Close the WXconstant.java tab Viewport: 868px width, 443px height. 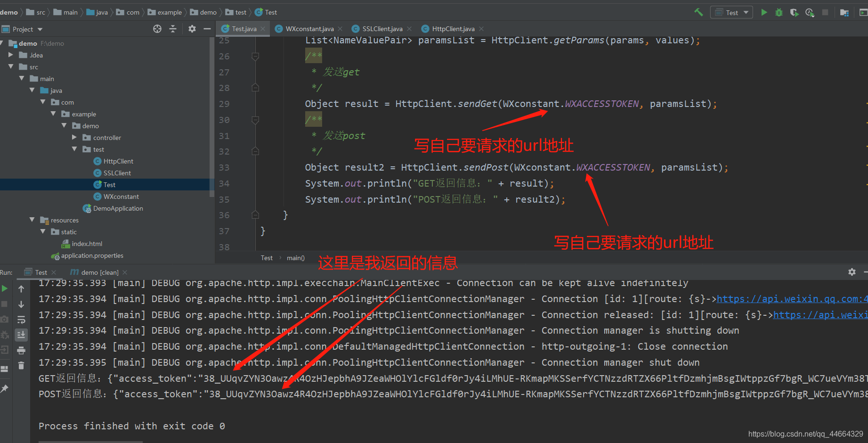[340, 29]
